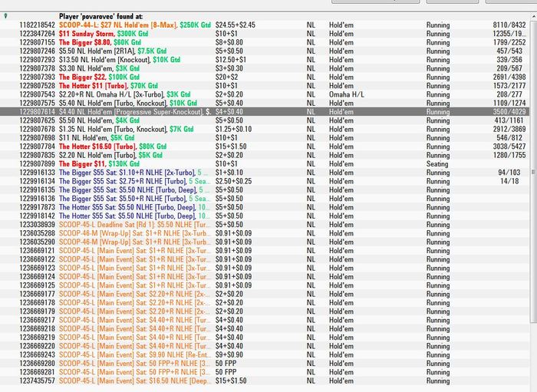The width and height of the screenshot is (537, 392).
Task: Click the Omaha H/L game cell
Action: [347, 94]
